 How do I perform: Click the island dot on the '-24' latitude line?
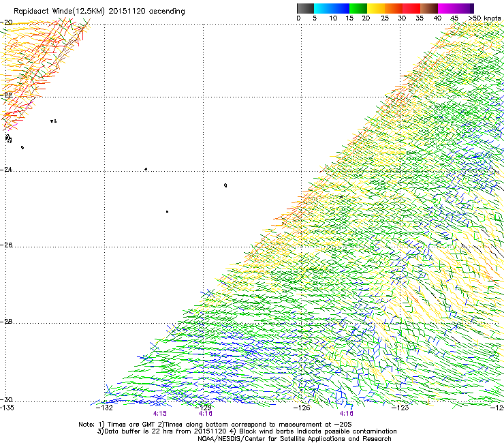(x=146, y=169)
